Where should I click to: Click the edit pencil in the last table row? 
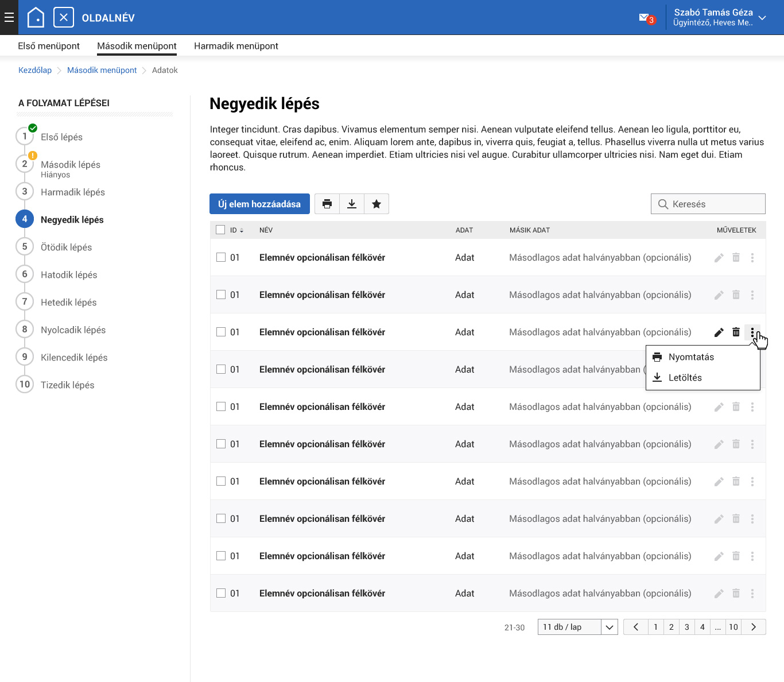coord(719,594)
